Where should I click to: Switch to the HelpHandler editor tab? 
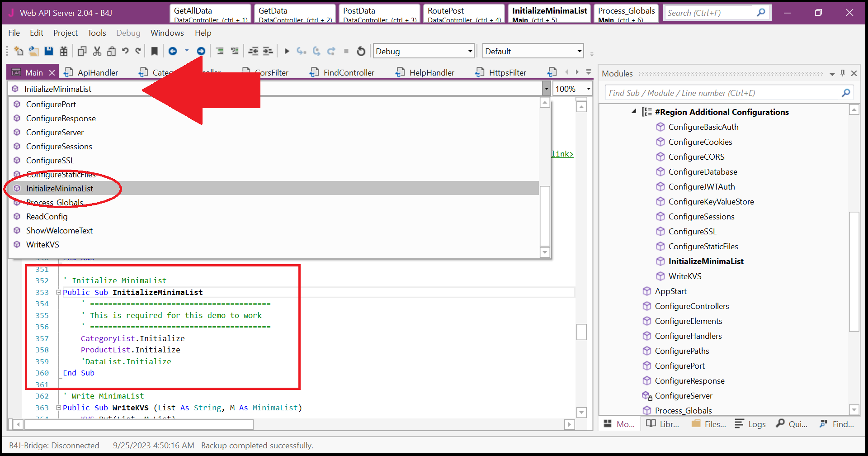pyautogui.click(x=425, y=72)
